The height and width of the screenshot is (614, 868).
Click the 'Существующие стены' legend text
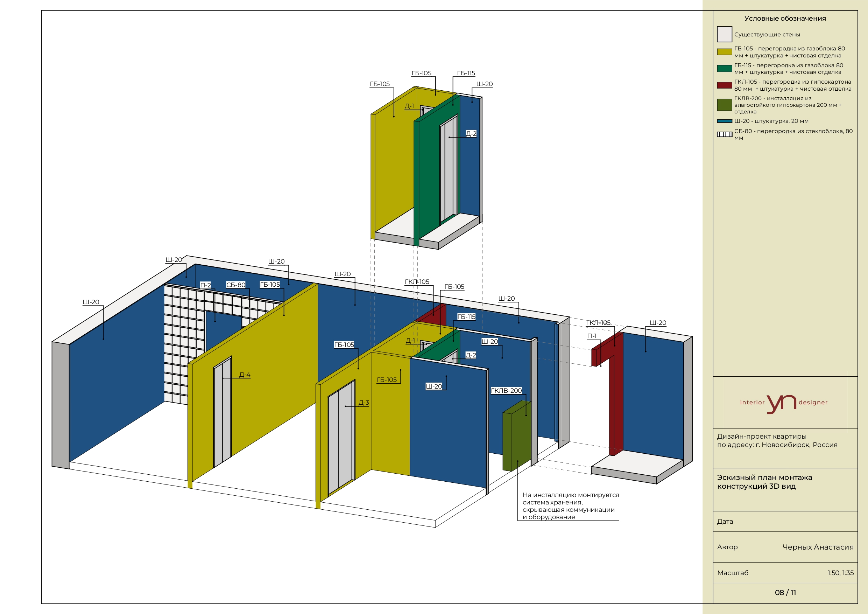(767, 34)
